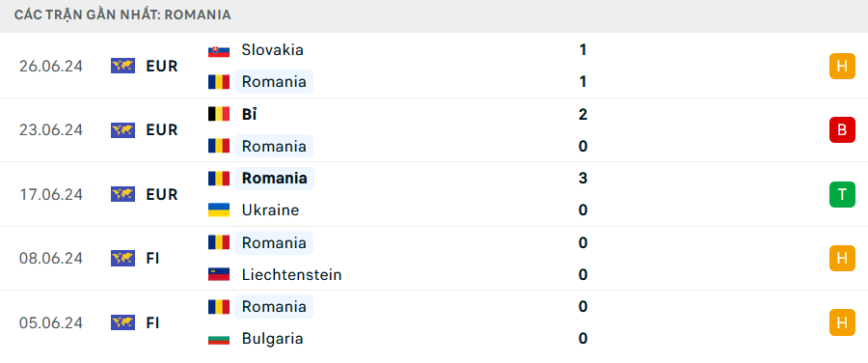Click the Romania flag in the Ukraine match

219,178
